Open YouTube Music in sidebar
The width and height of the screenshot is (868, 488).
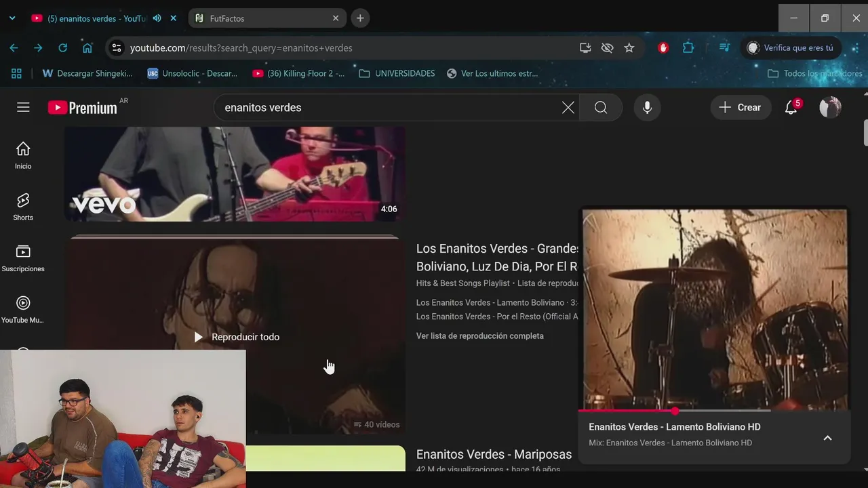tap(23, 310)
